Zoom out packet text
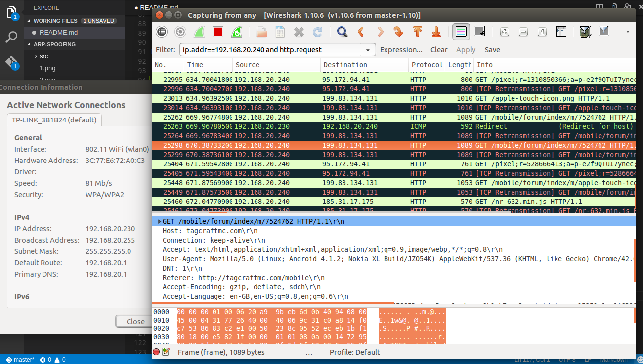This screenshot has width=643, height=364. coord(523,32)
